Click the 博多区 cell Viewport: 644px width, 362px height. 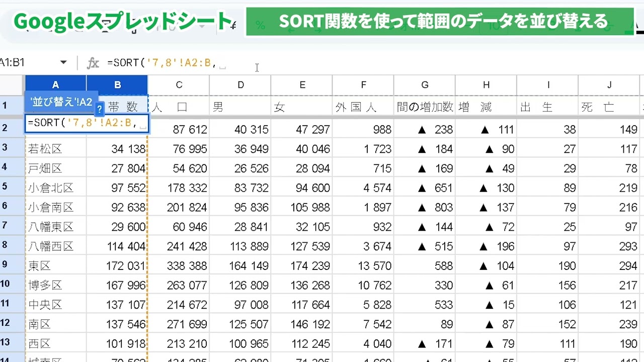55,285
